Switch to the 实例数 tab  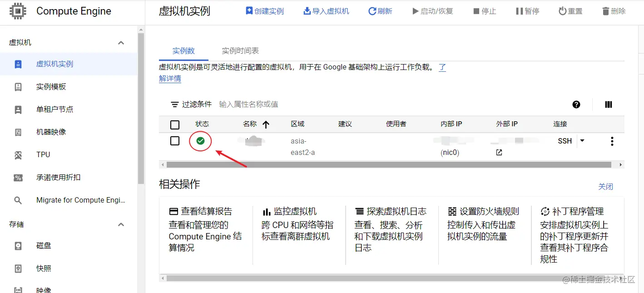(x=183, y=51)
